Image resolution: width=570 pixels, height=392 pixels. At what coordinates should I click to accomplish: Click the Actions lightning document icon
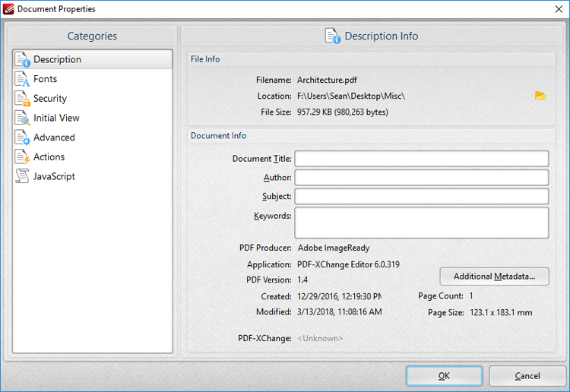(23, 157)
